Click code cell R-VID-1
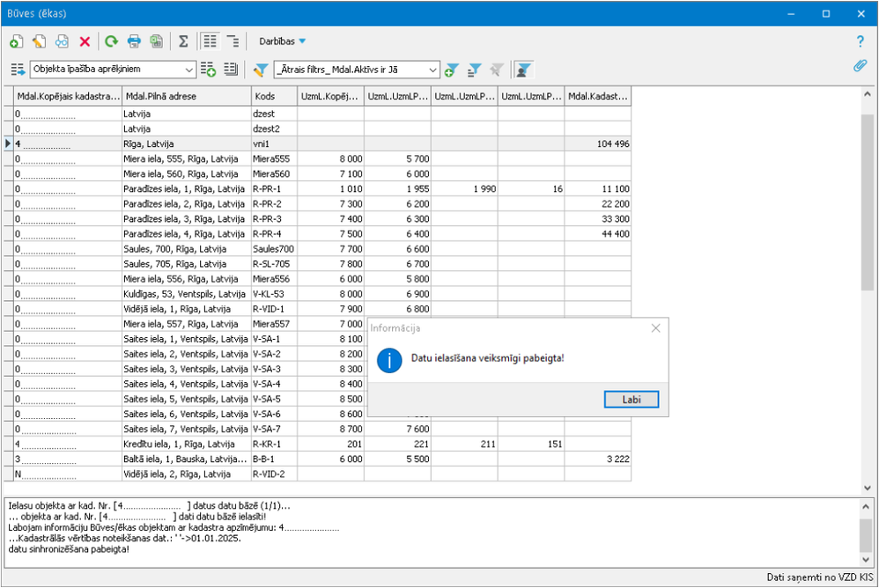The image size is (879, 588). pos(274,309)
